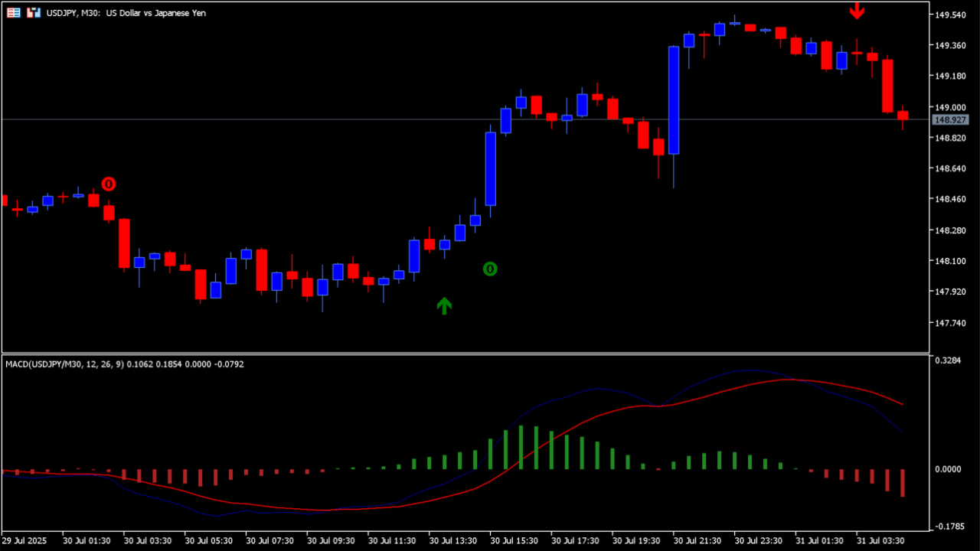
Task: Click the green buy arrow signal
Action: tap(444, 306)
